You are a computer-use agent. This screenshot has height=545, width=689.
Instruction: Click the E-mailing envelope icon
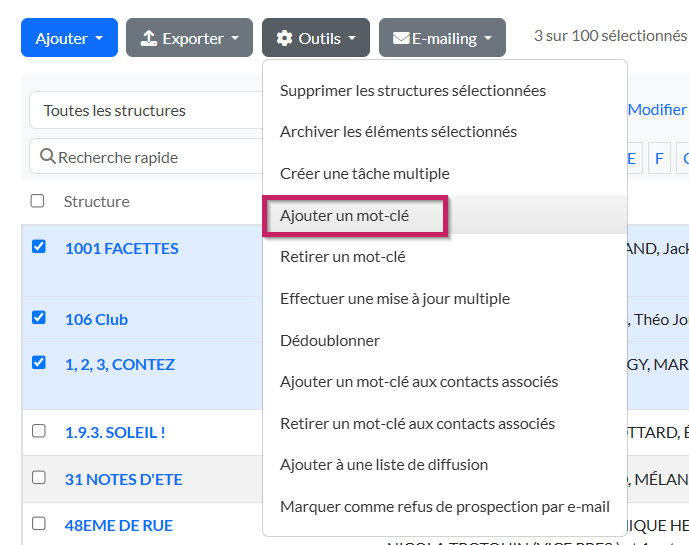[401, 39]
